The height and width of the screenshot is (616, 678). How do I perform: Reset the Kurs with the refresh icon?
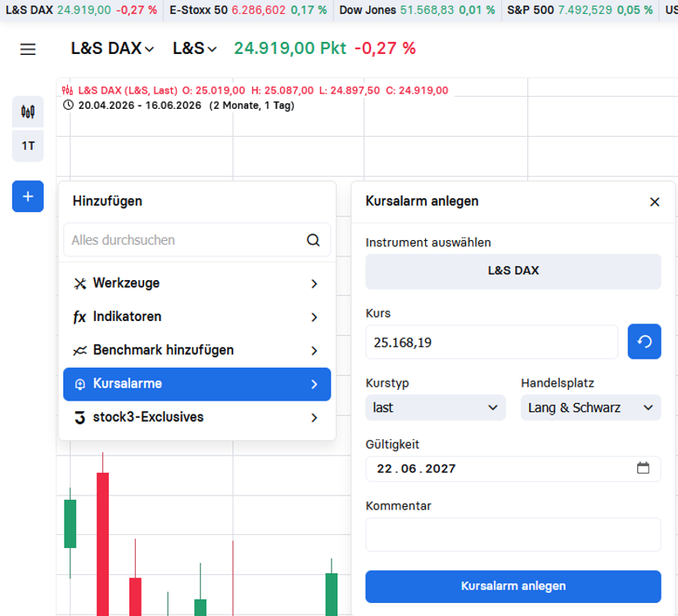(644, 342)
